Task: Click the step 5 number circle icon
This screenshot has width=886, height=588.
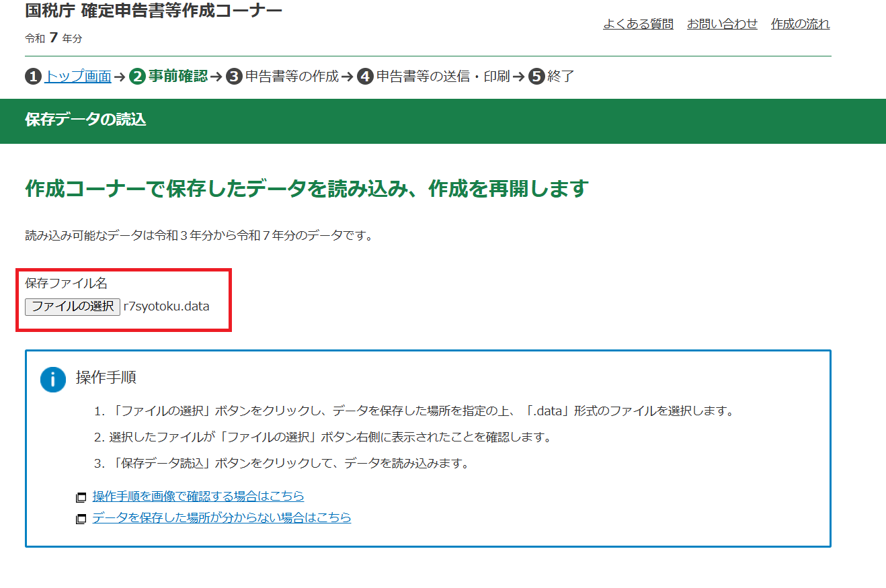Action: pyautogui.click(x=536, y=77)
